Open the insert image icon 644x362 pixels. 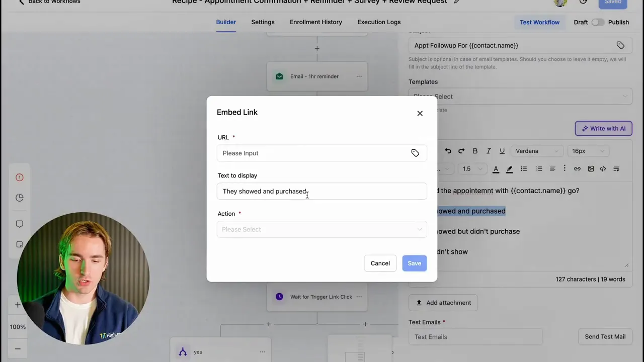[x=591, y=168]
